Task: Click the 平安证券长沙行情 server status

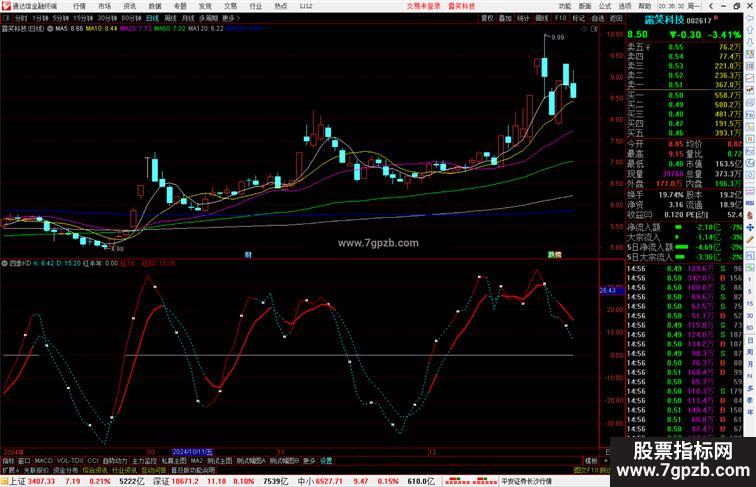Action: (526, 481)
